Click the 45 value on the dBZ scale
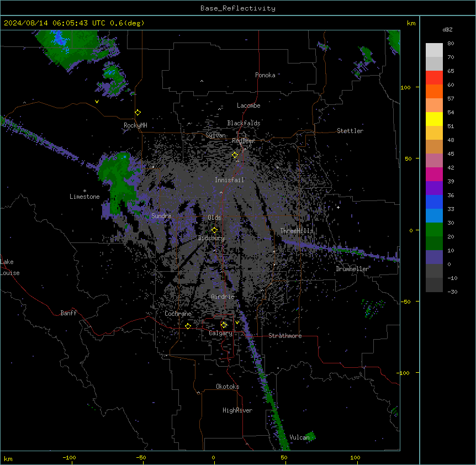Image resolution: width=476 pixels, height=465 pixels. pyautogui.click(x=451, y=154)
